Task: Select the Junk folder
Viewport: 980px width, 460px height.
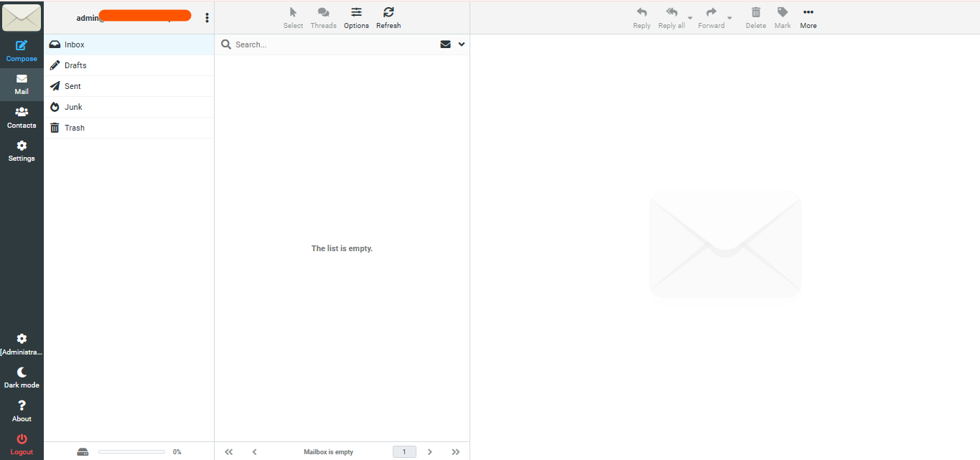Action: point(129,107)
